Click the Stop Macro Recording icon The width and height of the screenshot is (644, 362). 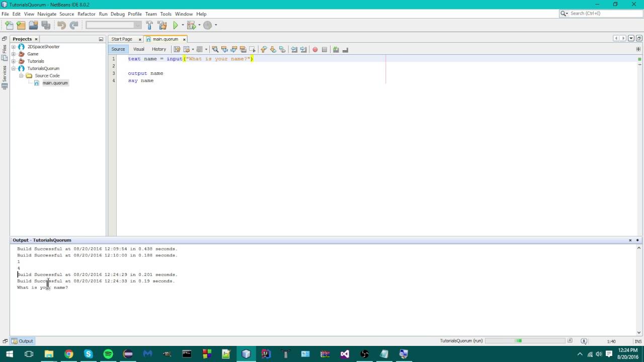(325, 49)
